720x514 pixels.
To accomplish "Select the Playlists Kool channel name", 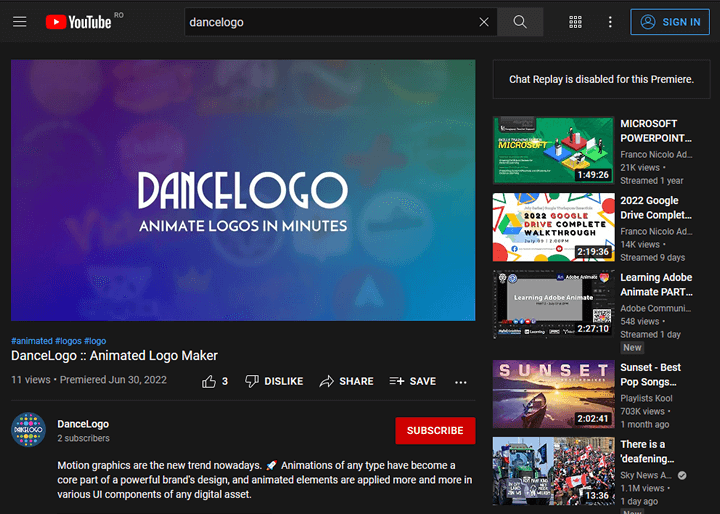I will tap(646, 398).
